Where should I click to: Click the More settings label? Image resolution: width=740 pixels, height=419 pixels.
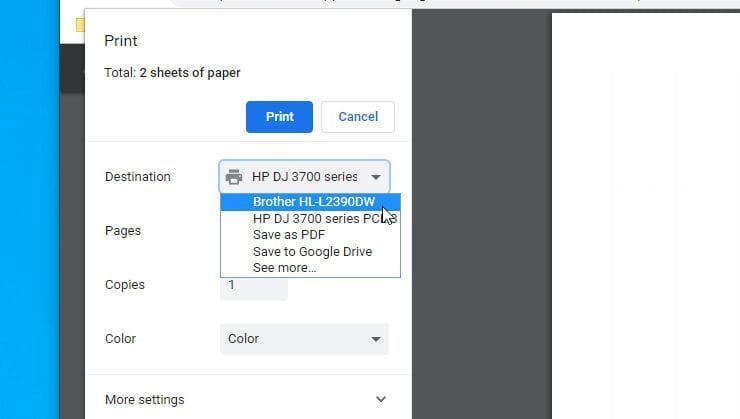coord(144,400)
